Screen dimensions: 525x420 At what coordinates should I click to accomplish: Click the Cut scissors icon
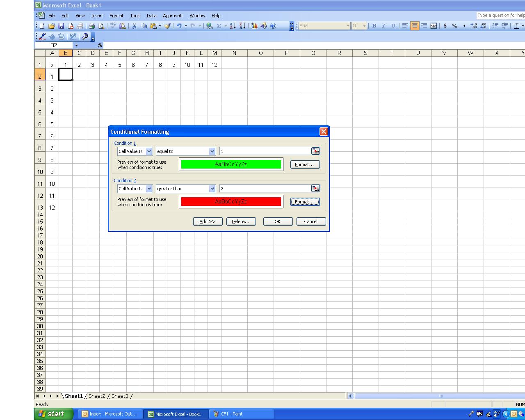(x=134, y=26)
